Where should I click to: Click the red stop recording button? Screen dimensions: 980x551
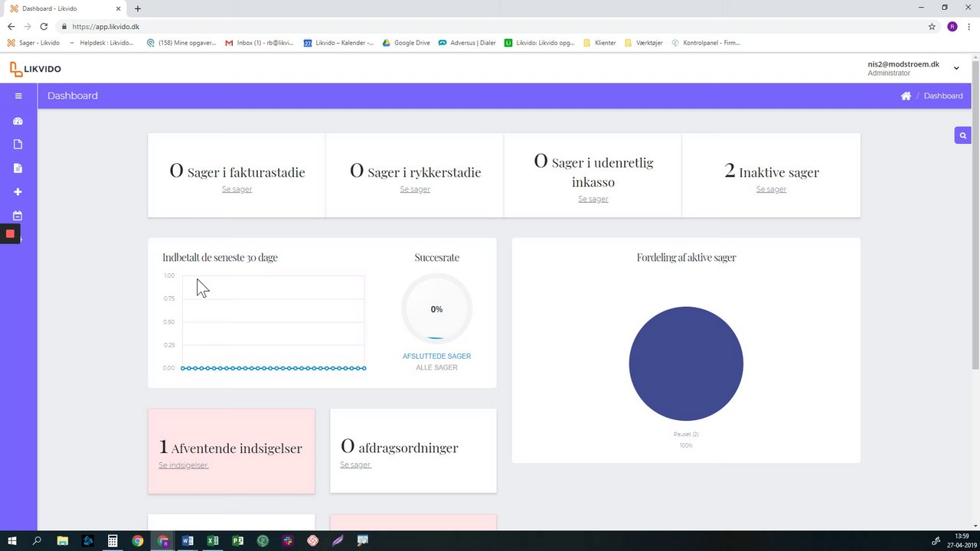point(10,234)
